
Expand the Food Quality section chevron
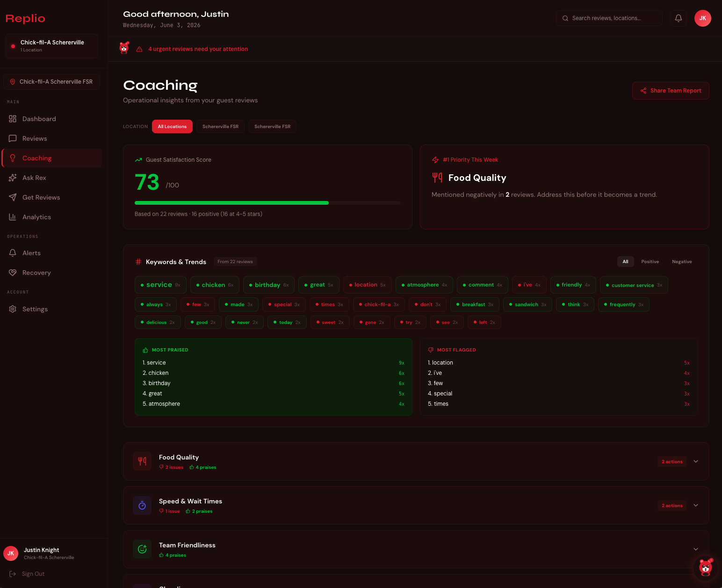click(696, 461)
